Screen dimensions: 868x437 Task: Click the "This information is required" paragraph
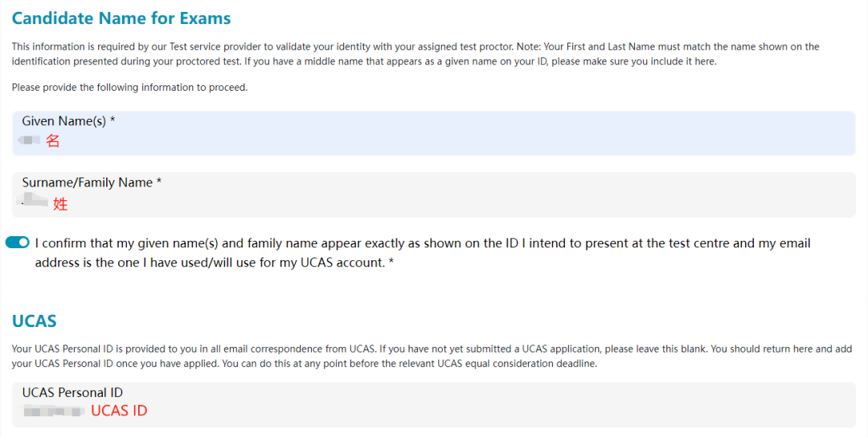pyautogui.click(x=415, y=54)
